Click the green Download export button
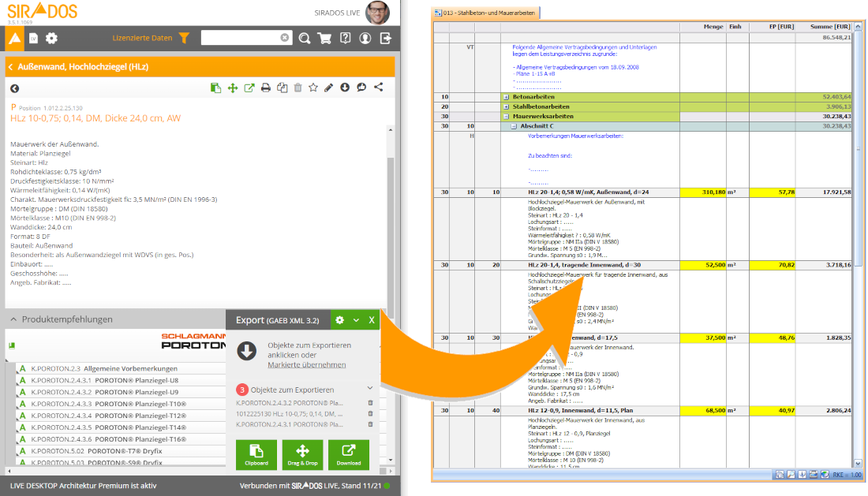868x496 pixels. coord(348,456)
